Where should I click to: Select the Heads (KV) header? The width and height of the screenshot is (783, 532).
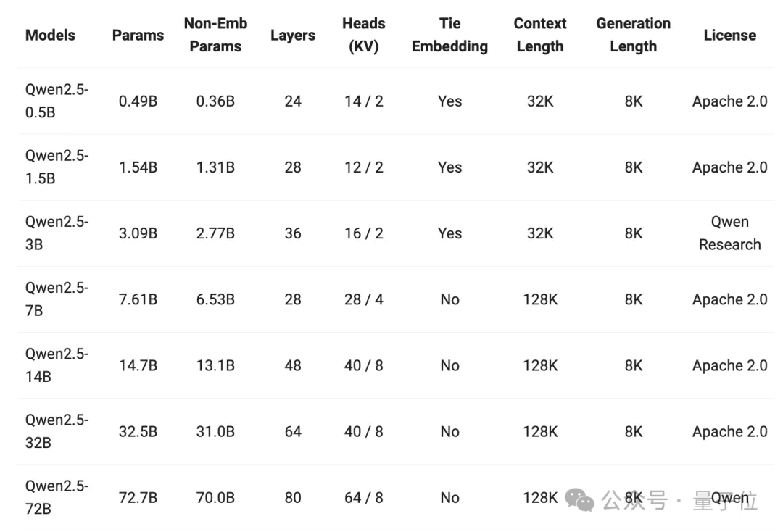[x=363, y=35]
